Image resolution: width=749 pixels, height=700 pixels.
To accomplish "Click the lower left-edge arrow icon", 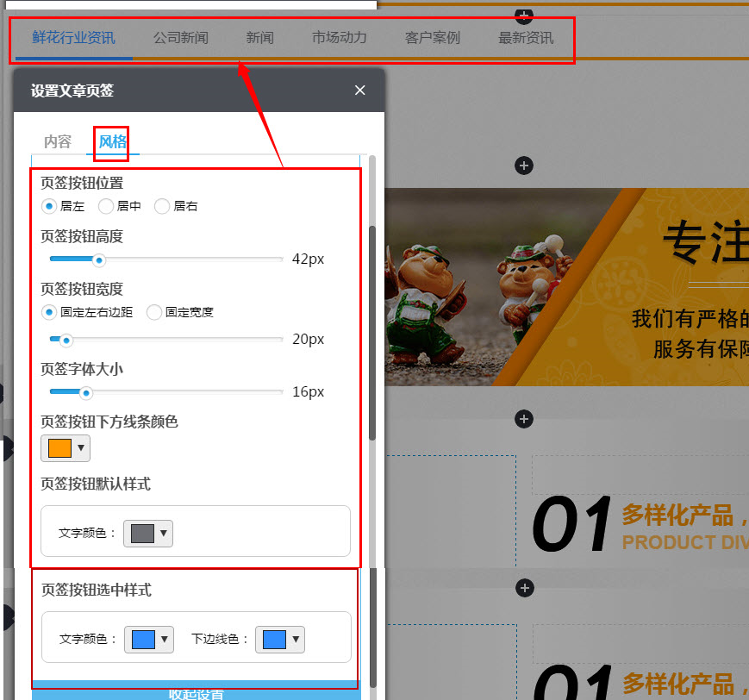I will 6,616.
